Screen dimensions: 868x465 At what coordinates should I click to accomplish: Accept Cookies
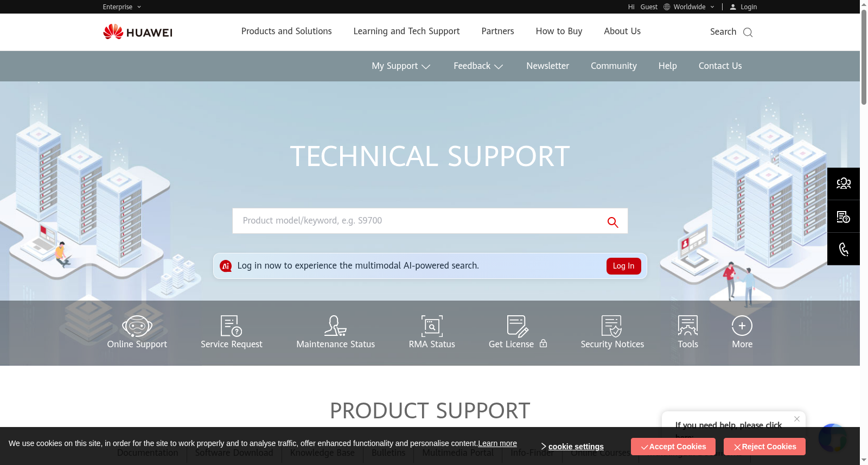[673, 447]
